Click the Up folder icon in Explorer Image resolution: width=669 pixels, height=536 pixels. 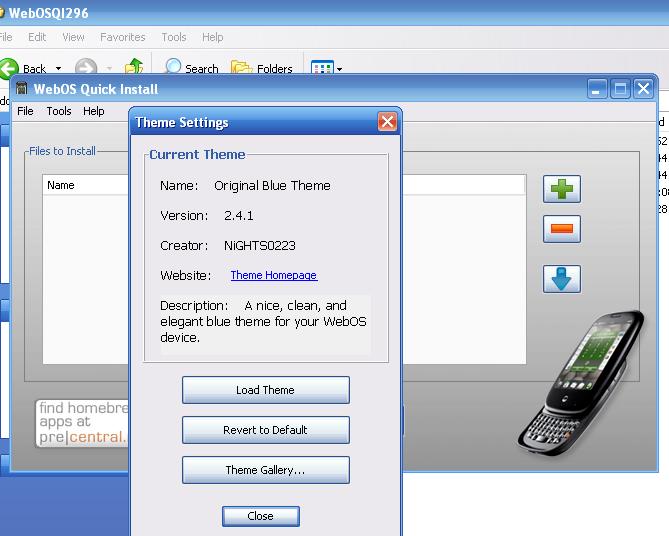[x=134, y=67]
